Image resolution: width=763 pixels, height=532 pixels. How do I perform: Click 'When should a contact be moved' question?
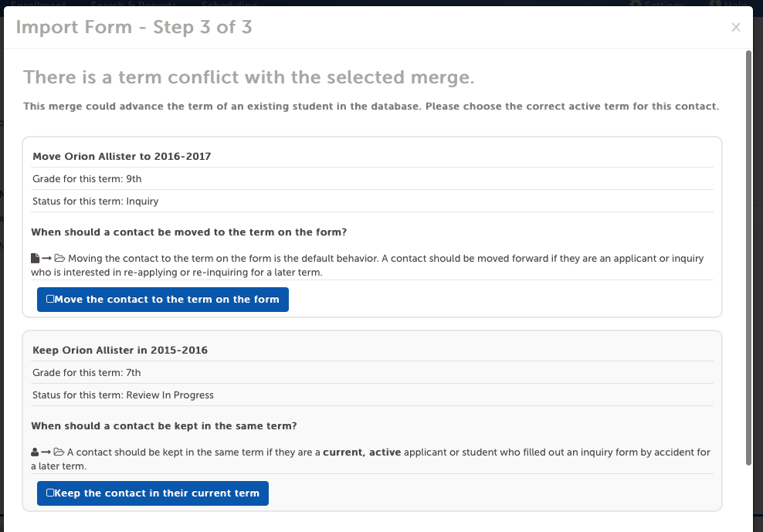coord(188,232)
